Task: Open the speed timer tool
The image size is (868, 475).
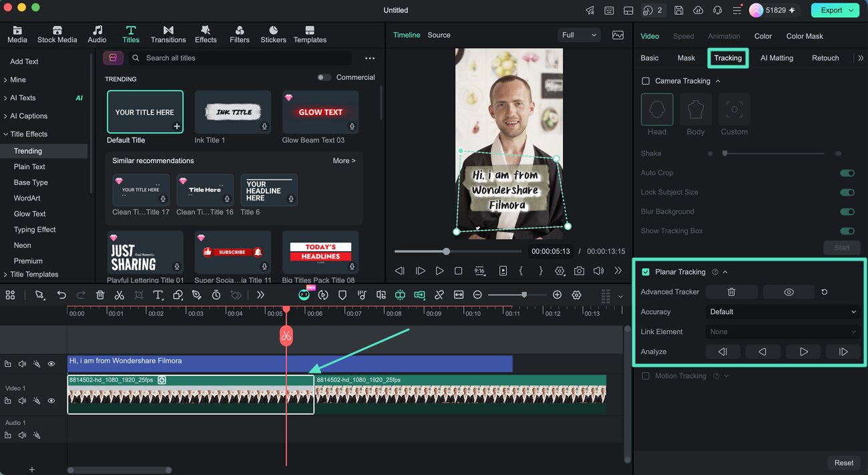Action: [x=216, y=295]
